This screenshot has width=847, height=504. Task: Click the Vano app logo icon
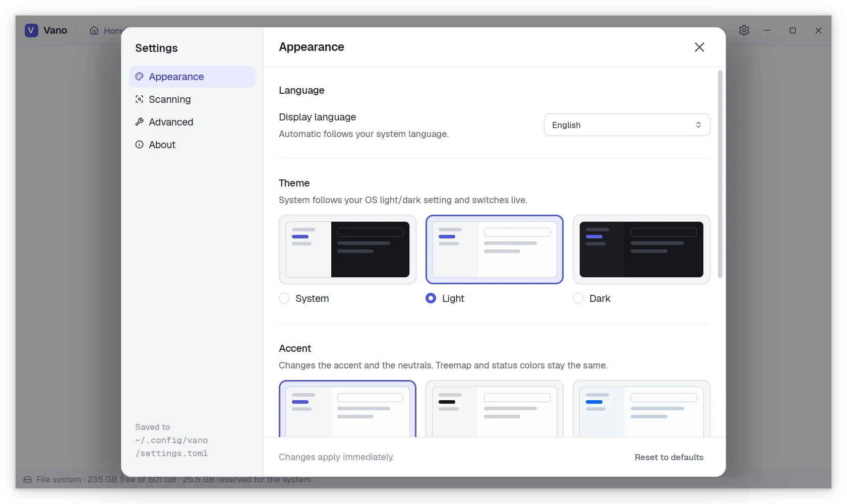coord(31,30)
